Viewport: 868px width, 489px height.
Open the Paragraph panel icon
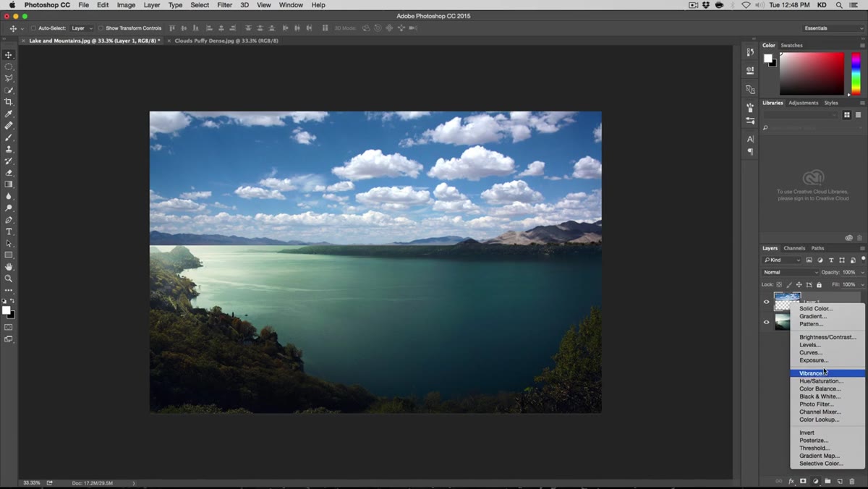[750, 152]
